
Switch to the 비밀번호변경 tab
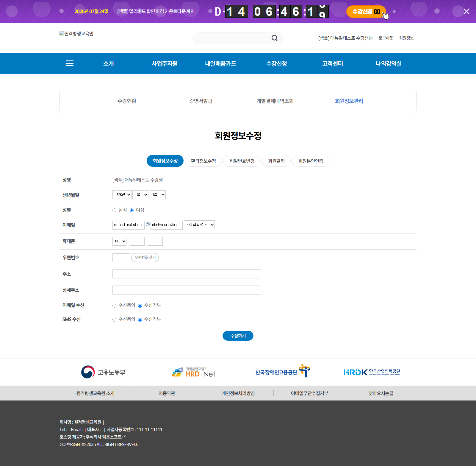(x=242, y=161)
